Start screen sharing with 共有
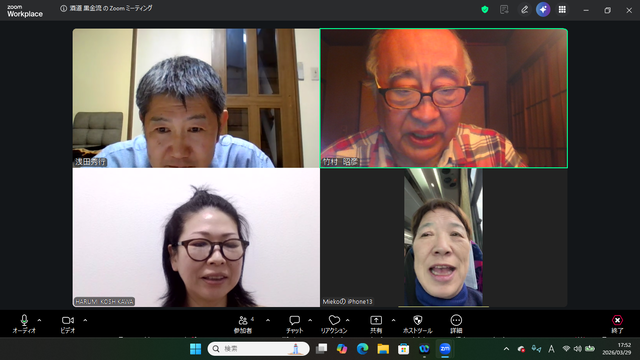 376,324
